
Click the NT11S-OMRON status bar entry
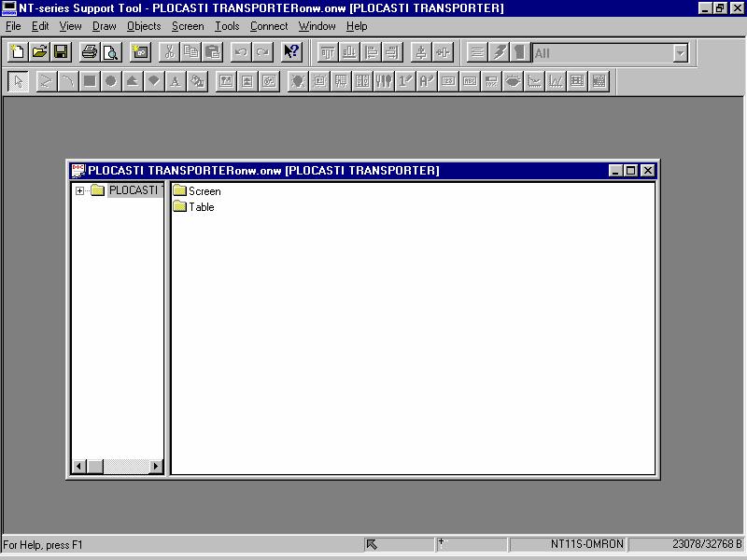point(568,544)
